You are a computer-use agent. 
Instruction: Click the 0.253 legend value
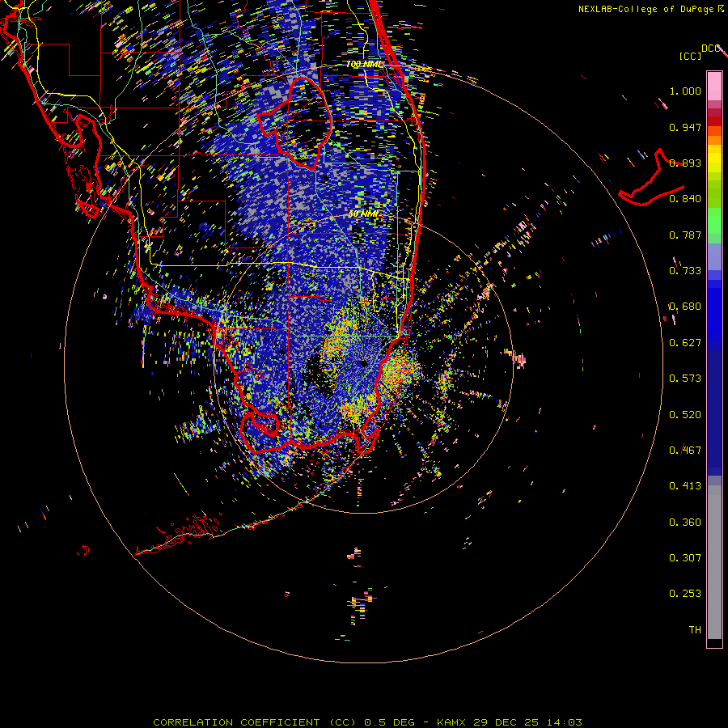click(685, 594)
